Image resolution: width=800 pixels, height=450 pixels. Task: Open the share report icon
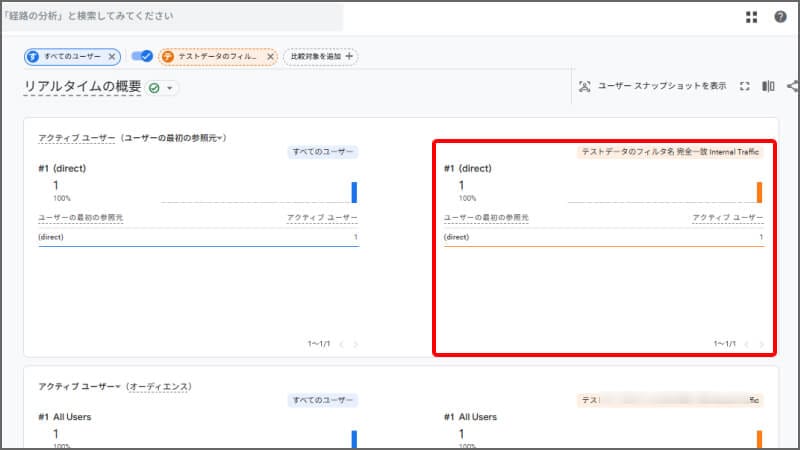click(793, 86)
